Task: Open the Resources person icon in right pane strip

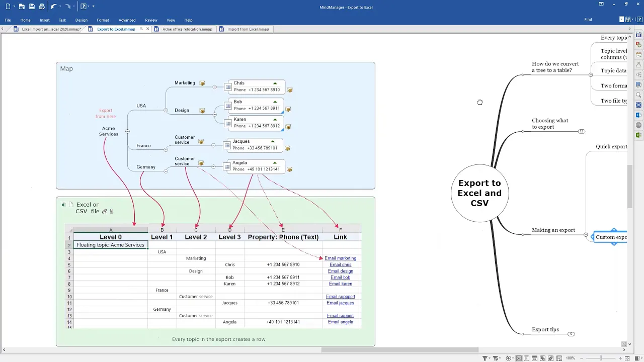Action: point(638,65)
